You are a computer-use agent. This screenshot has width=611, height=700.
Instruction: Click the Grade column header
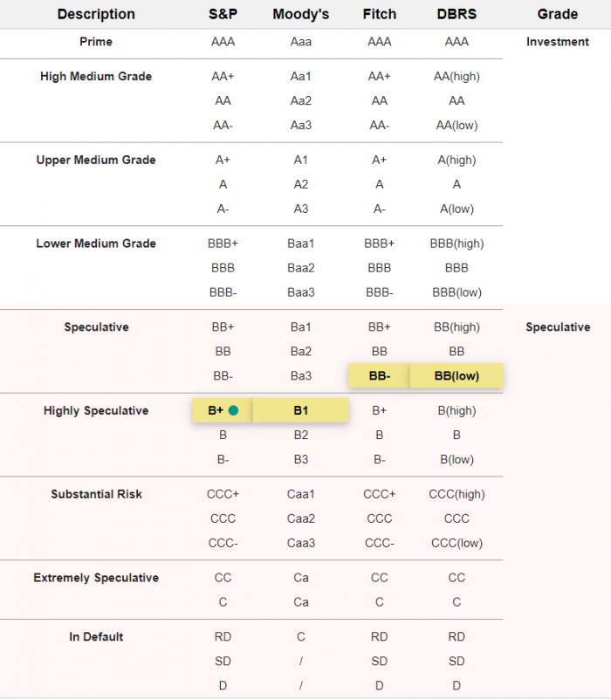[x=558, y=14]
